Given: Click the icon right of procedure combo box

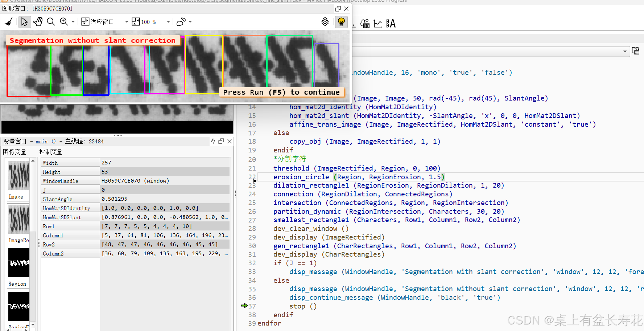Looking at the screenshot, I should coord(636,51).
